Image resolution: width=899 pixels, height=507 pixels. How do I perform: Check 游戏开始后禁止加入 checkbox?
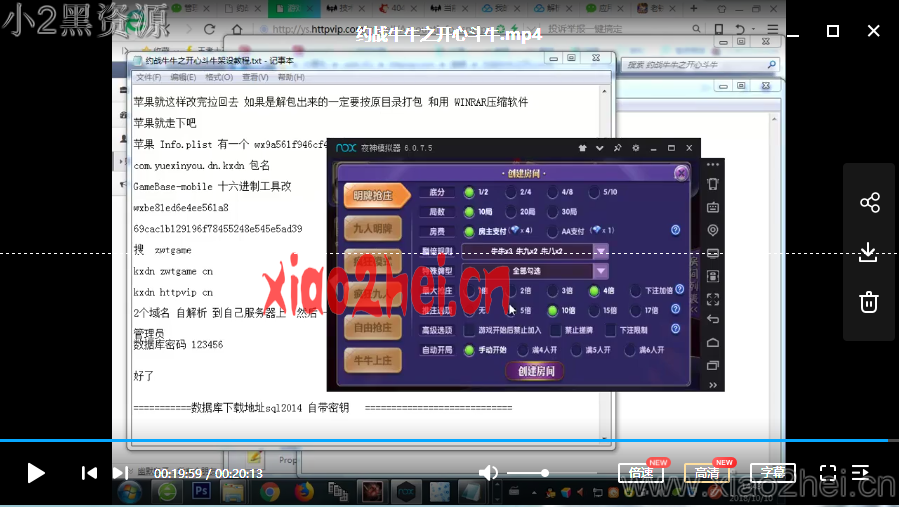coord(470,330)
